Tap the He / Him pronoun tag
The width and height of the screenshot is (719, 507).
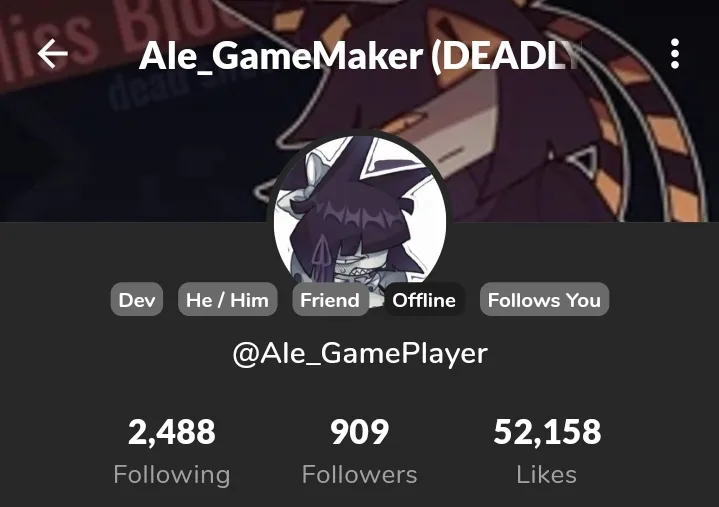pos(227,300)
